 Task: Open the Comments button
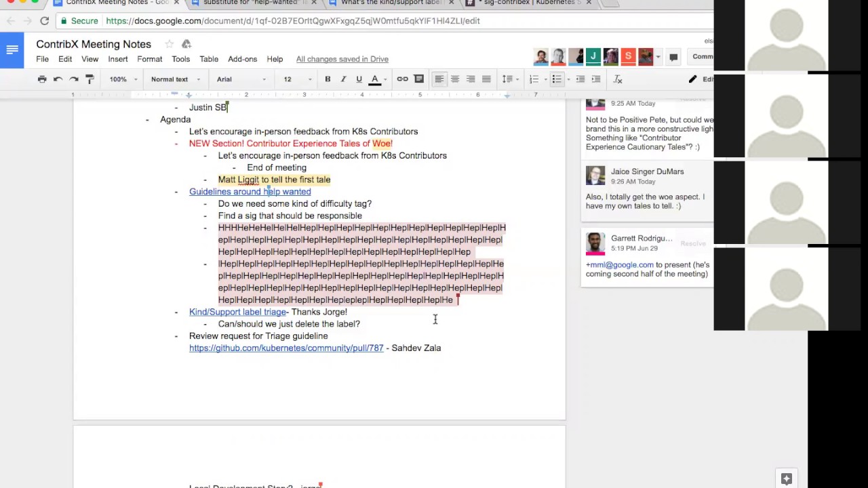(x=701, y=57)
